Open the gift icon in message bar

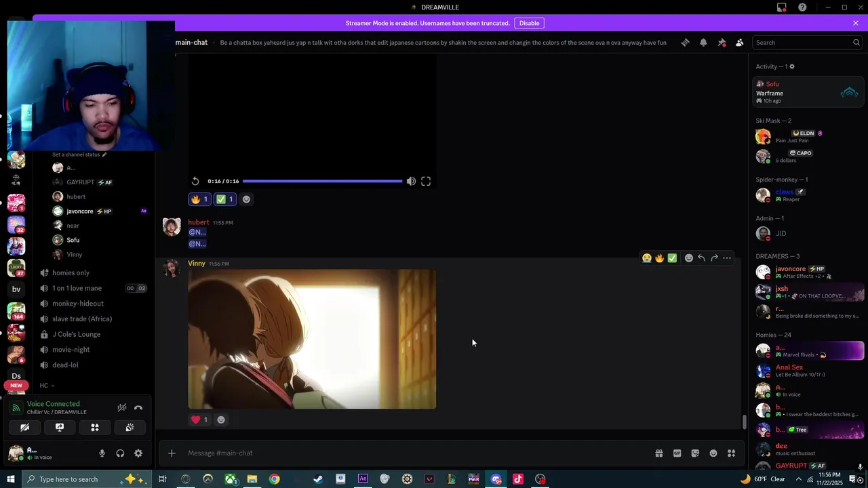(x=658, y=453)
